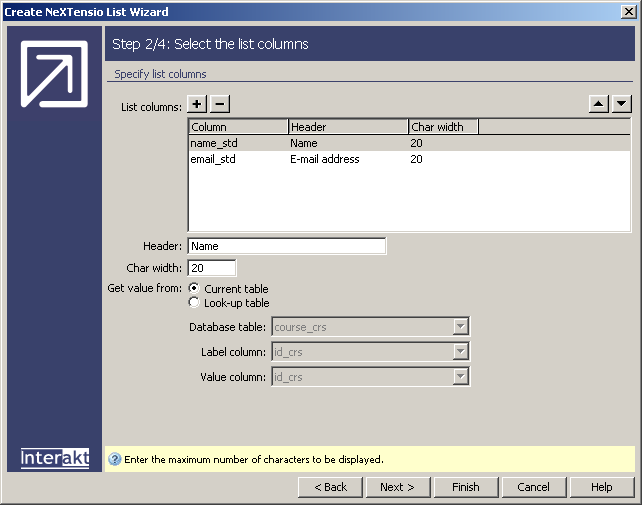
Task: Open the Label column dropdown
Action: (x=460, y=352)
